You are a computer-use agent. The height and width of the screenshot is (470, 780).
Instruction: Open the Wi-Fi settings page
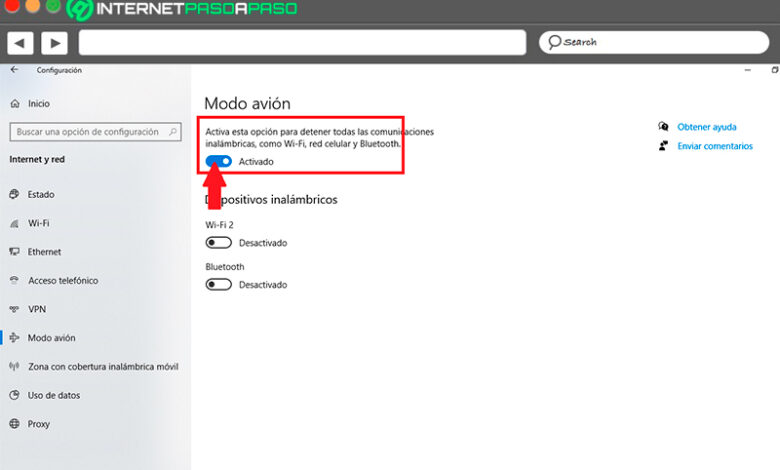click(x=38, y=223)
